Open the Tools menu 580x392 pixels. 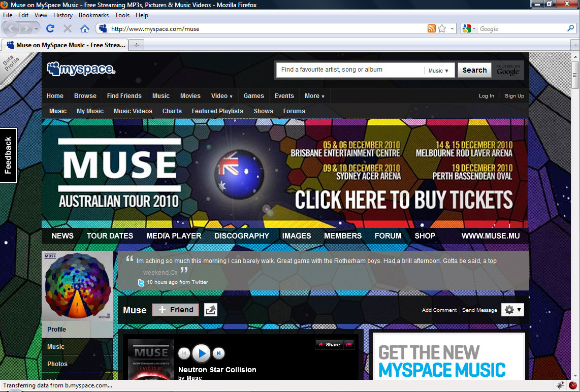[x=122, y=15]
